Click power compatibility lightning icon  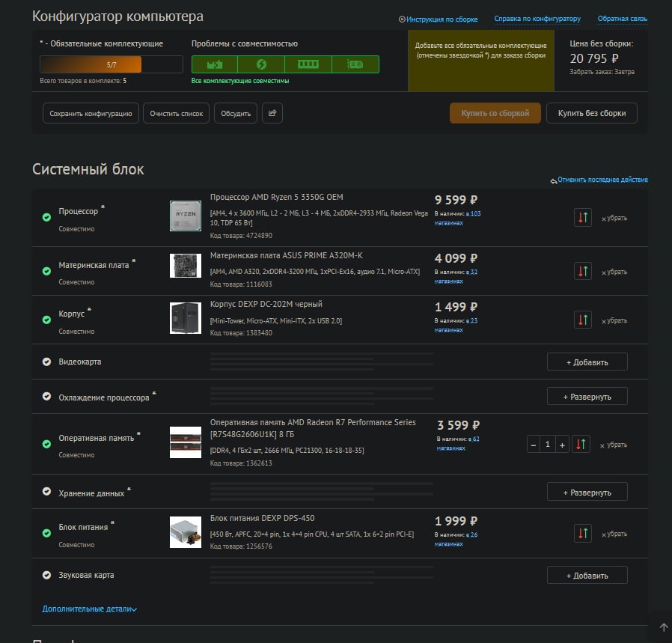(261, 64)
